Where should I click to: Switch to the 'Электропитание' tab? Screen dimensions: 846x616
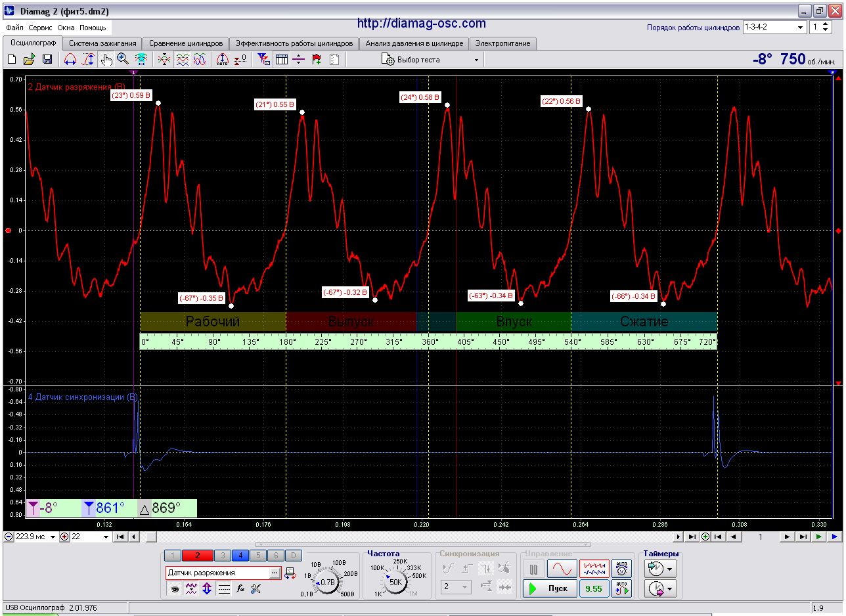(x=503, y=43)
